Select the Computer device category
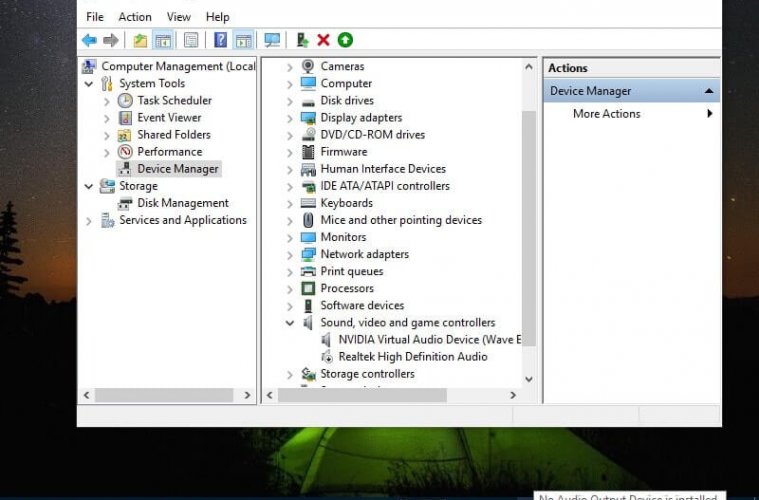Image resolution: width=759 pixels, height=500 pixels. pos(346,83)
